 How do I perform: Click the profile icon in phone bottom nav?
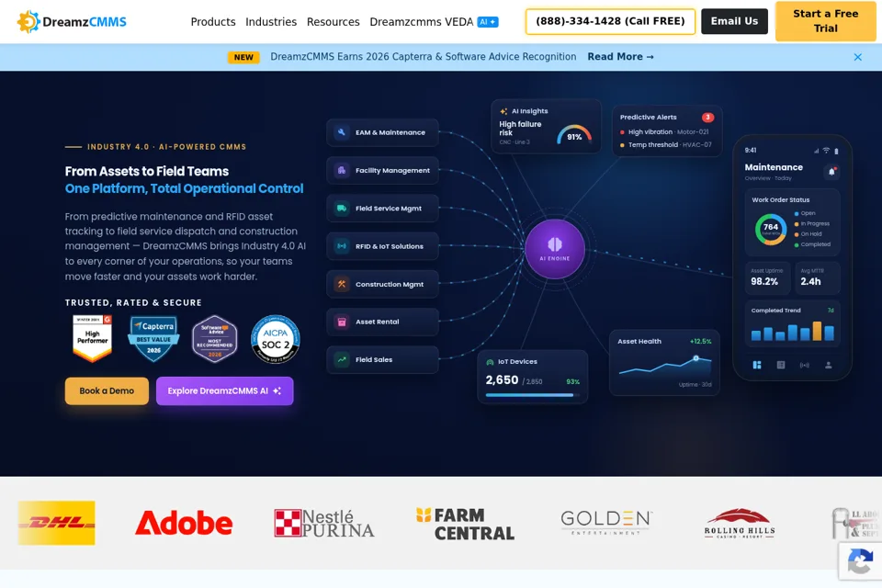[x=828, y=365]
